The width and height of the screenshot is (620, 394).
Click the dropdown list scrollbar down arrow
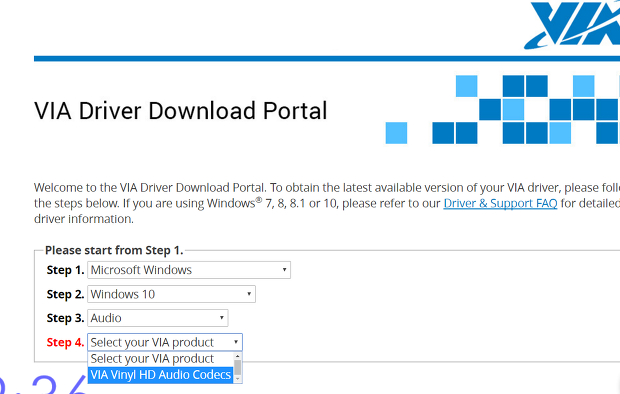(x=238, y=379)
